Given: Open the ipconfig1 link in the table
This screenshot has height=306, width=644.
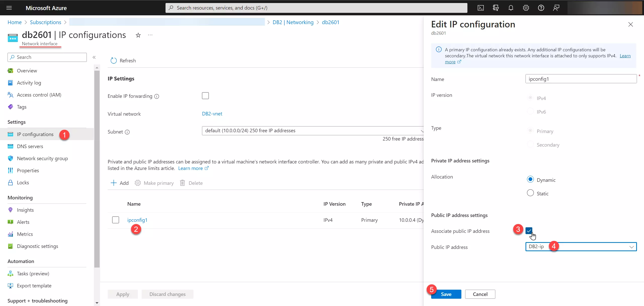Looking at the screenshot, I should (x=137, y=220).
